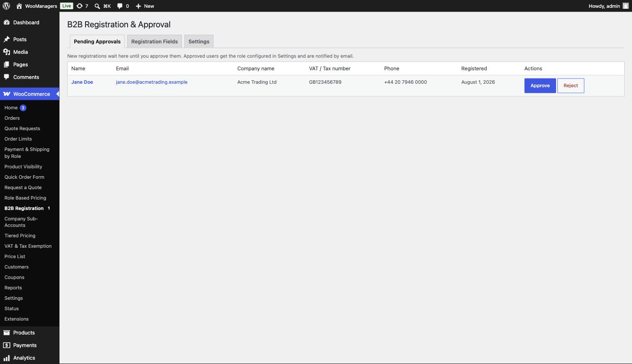Click the Comments icon in the sidebar
This screenshot has width=632, height=364.
click(x=7, y=77)
